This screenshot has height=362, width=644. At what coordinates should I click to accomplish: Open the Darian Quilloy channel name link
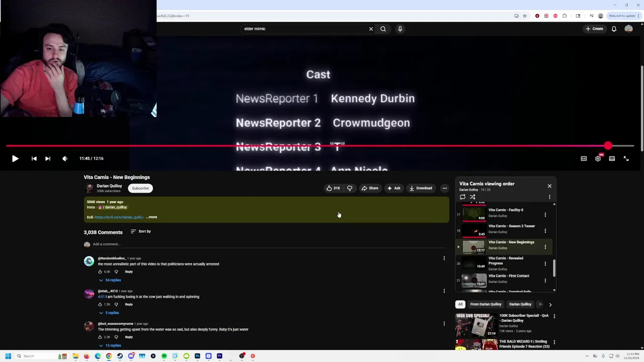[x=109, y=186]
